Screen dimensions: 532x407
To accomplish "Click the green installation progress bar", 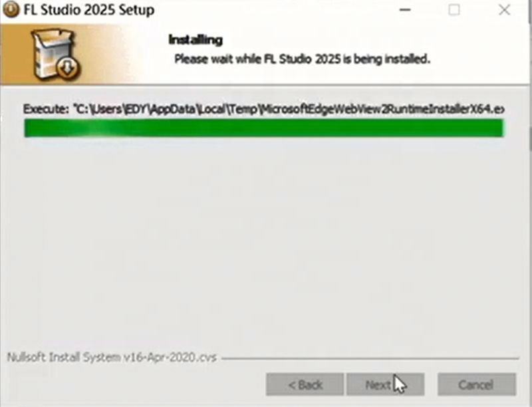I will click(264, 128).
